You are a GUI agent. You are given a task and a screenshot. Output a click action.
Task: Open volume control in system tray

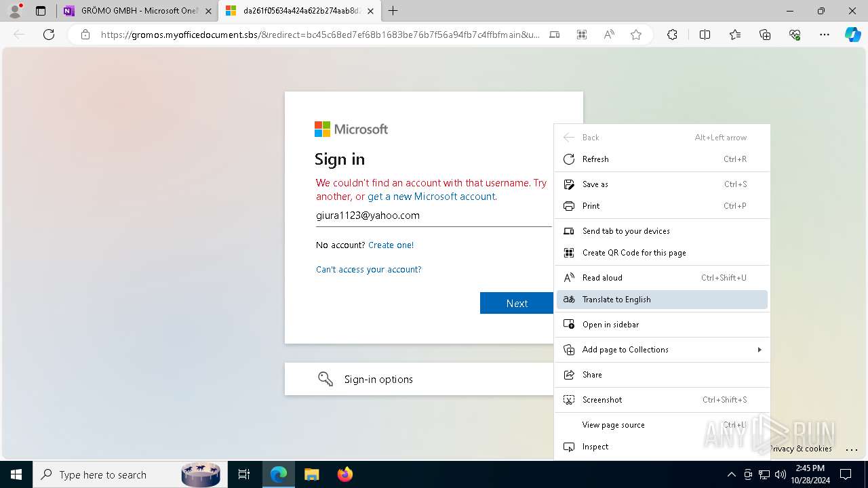coord(780,474)
